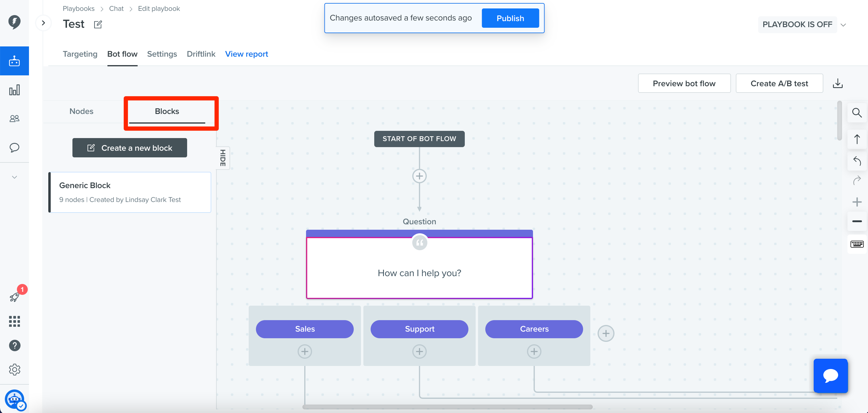Click Create a new block button
Image resolution: width=868 pixels, height=413 pixels.
[129, 148]
